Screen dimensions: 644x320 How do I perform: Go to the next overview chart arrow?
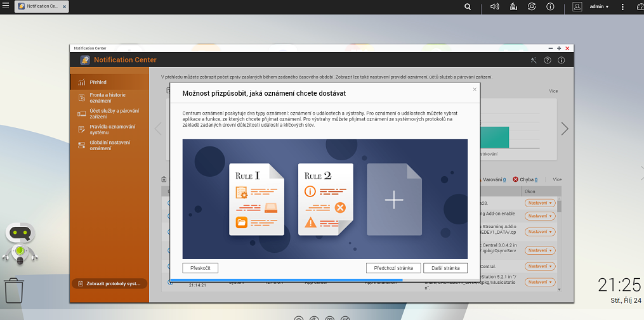(x=565, y=129)
